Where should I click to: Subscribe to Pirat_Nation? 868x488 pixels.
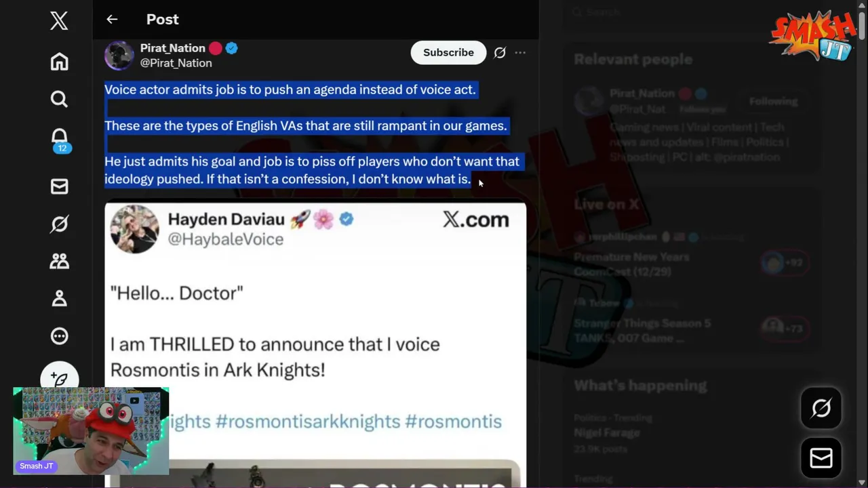coord(448,52)
